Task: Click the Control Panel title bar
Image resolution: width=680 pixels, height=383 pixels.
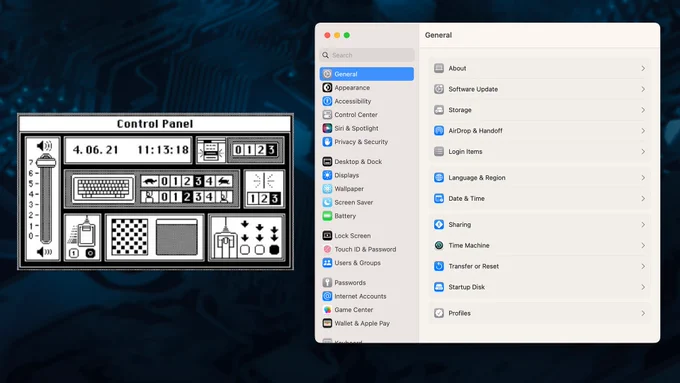Action: (x=155, y=124)
